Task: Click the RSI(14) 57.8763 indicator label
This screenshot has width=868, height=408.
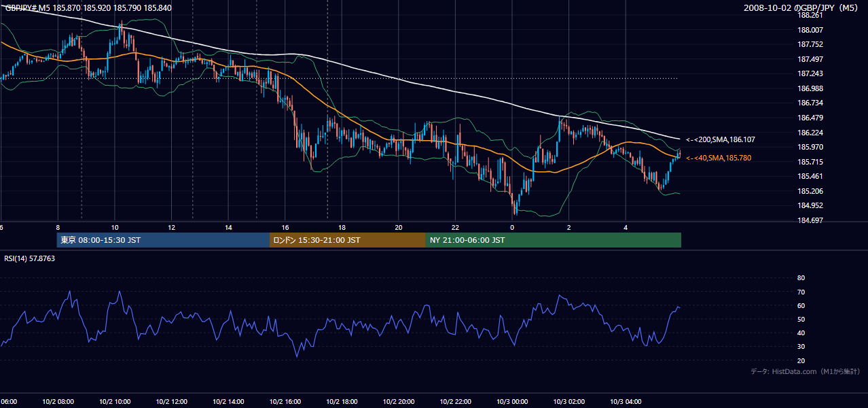Action: (30, 258)
